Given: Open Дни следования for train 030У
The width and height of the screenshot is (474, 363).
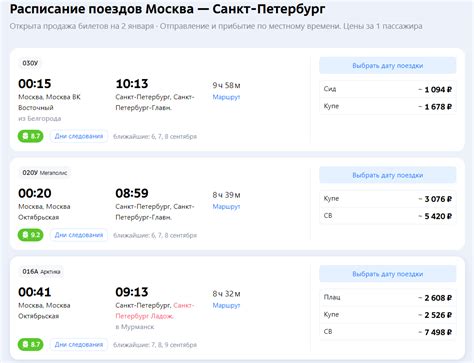Looking at the screenshot, I should tap(79, 136).
